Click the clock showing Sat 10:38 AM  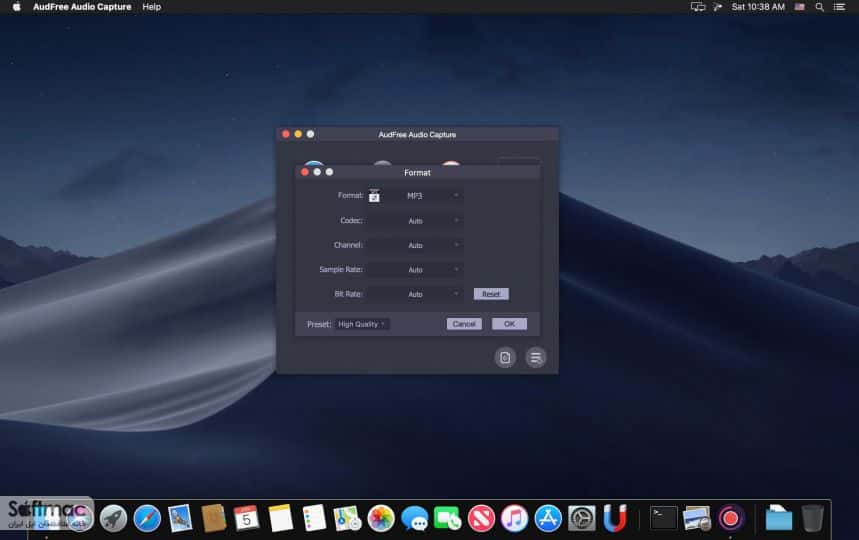point(758,7)
